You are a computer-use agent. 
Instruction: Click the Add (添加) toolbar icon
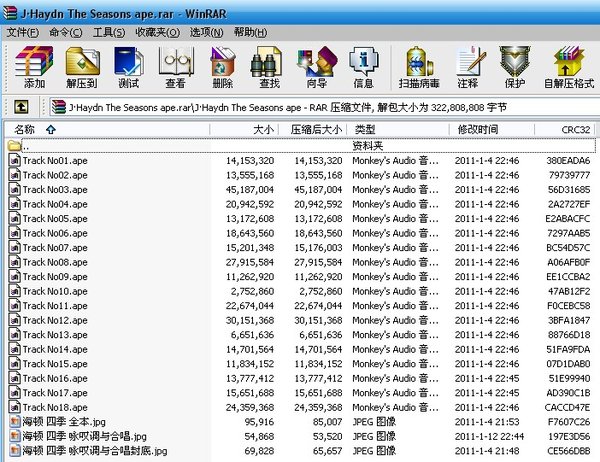[34, 67]
